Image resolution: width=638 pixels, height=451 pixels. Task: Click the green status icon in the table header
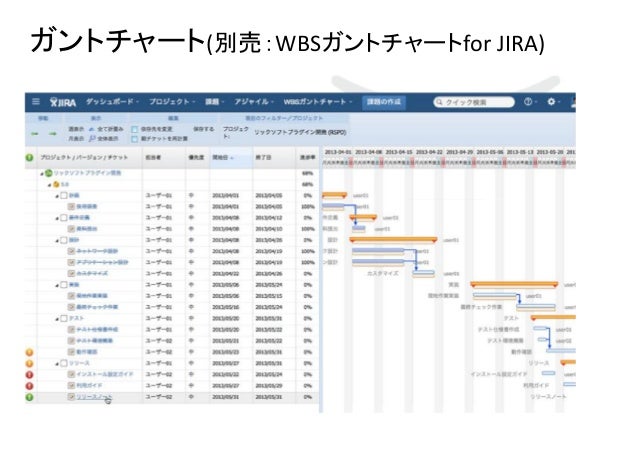click(x=29, y=157)
